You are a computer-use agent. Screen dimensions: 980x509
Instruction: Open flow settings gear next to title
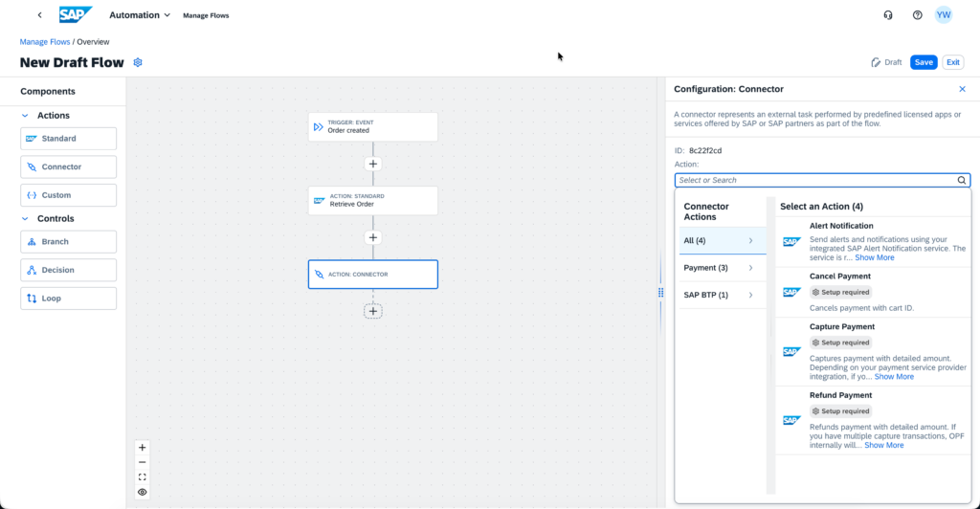click(x=138, y=62)
